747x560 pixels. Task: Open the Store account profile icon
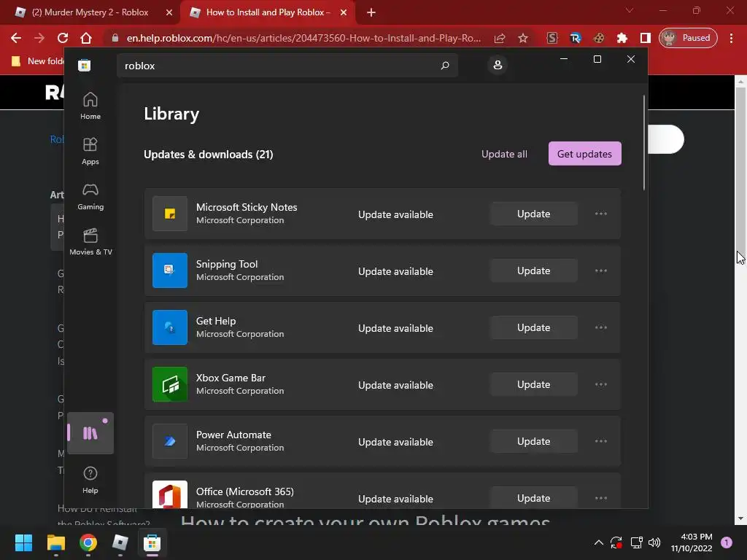498,65
